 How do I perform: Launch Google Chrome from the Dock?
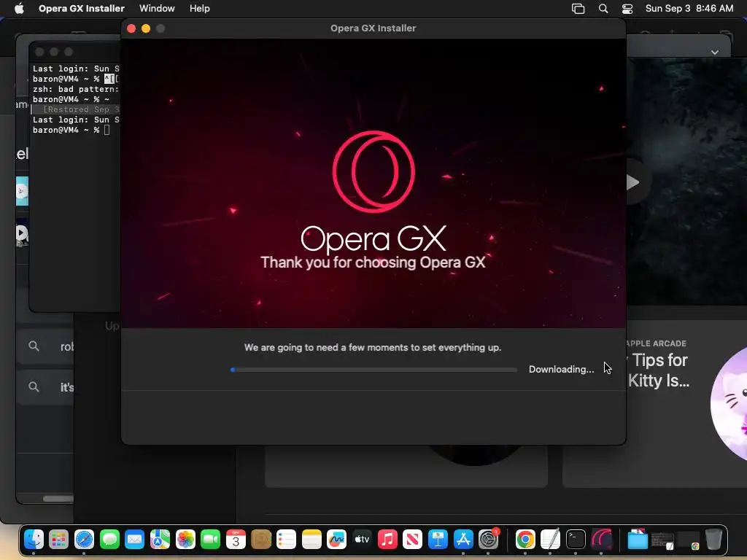pos(525,540)
